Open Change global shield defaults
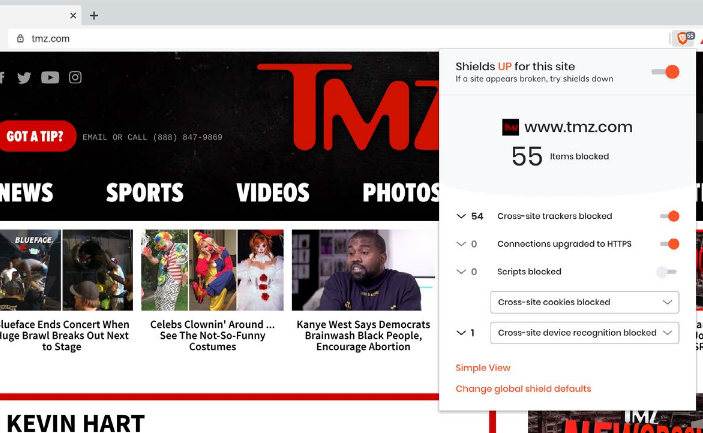The image size is (703, 433). (x=523, y=389)
